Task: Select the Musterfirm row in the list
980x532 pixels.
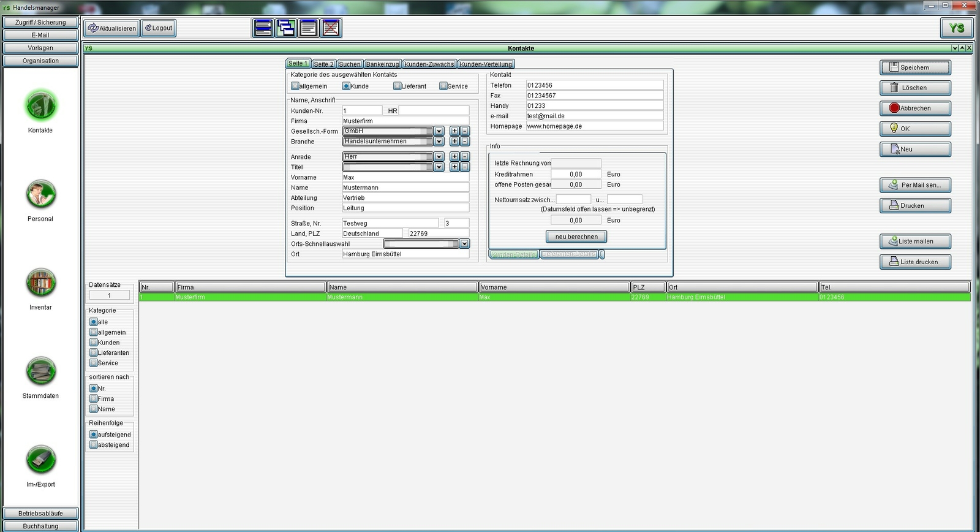Action: pos(555,297)
